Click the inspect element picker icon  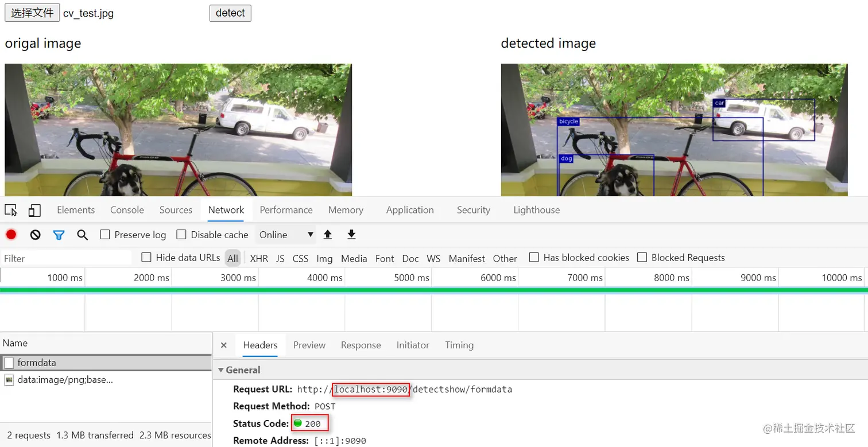coord(11,211)
